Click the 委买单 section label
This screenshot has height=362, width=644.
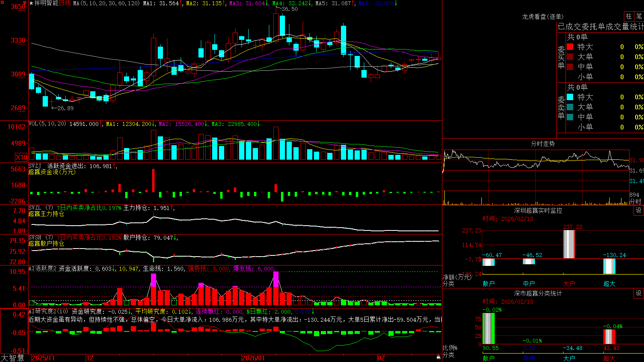561,58
